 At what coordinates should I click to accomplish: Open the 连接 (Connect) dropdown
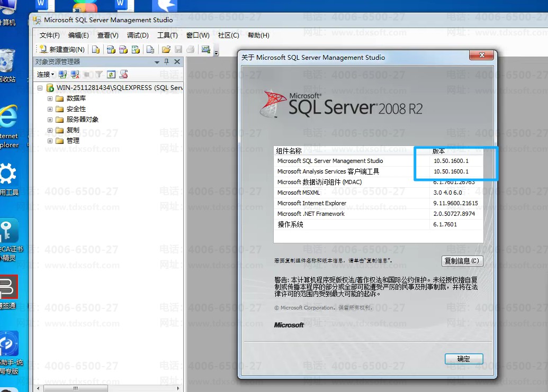(x=46, y=75)
